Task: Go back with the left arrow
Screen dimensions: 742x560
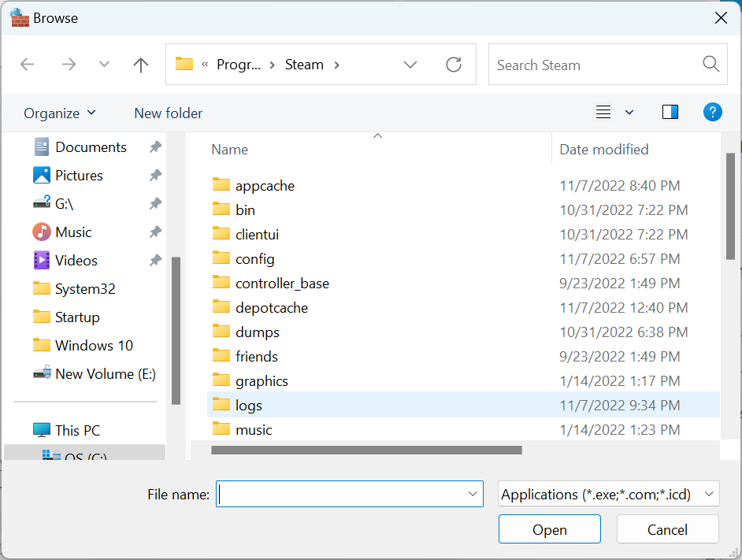Action: [x=28, y=65]
